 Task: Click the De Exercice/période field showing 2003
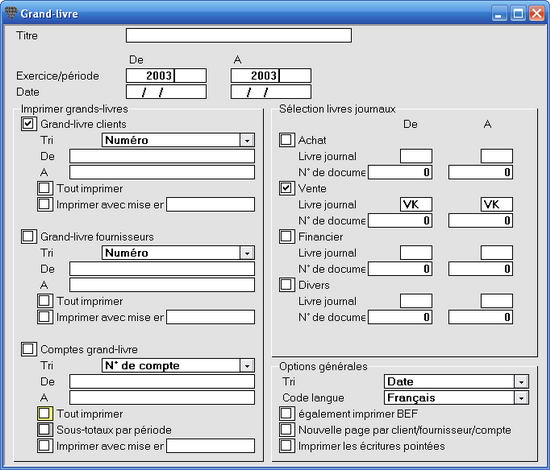pos(166,75)
